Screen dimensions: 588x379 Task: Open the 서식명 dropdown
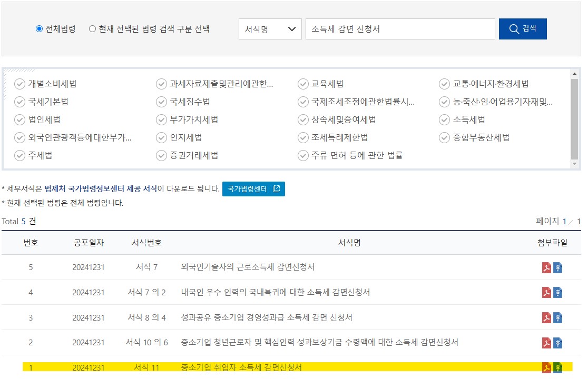[270, 29]
